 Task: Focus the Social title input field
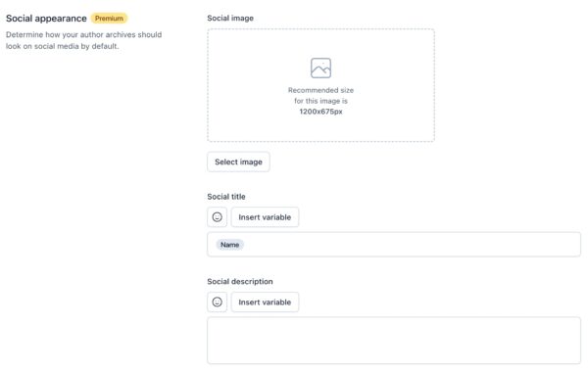click(x=394, y=245)
